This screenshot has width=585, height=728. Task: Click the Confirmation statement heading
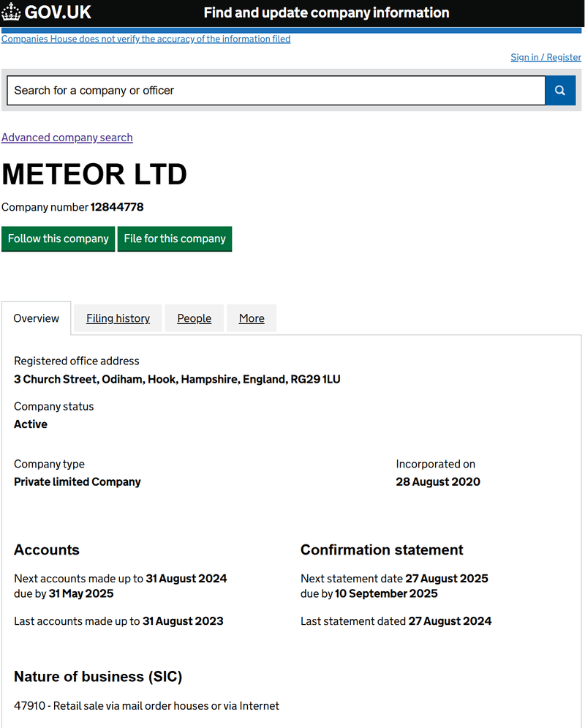382,549
